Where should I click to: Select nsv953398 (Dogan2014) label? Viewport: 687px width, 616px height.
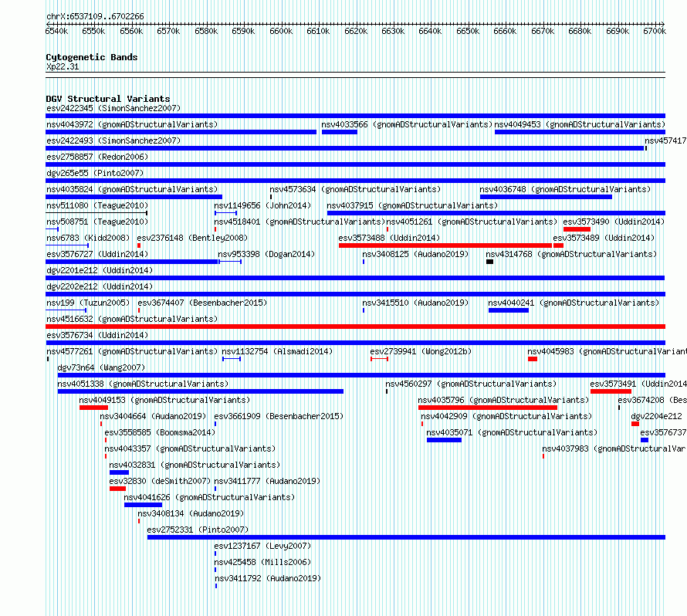(266, 254)
